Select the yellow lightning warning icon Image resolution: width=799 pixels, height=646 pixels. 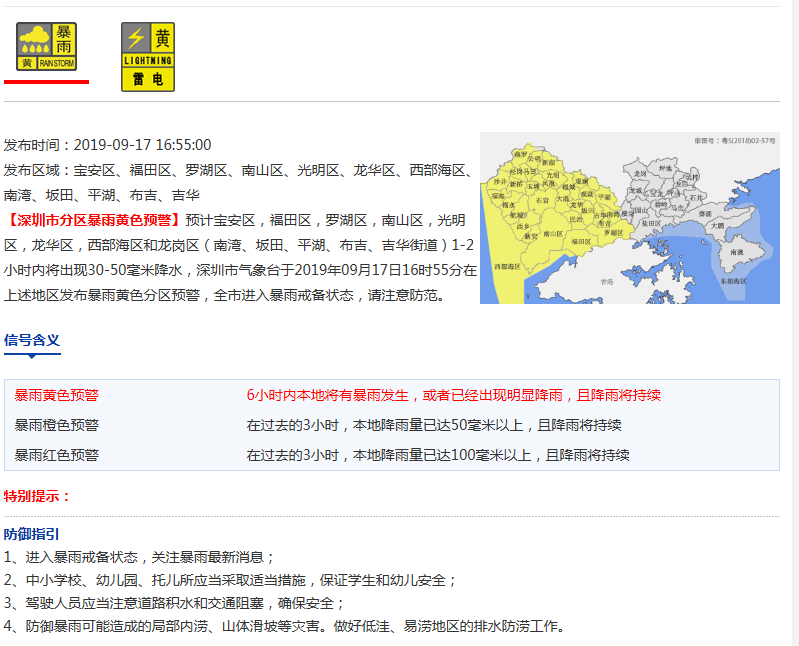(148, 57)
